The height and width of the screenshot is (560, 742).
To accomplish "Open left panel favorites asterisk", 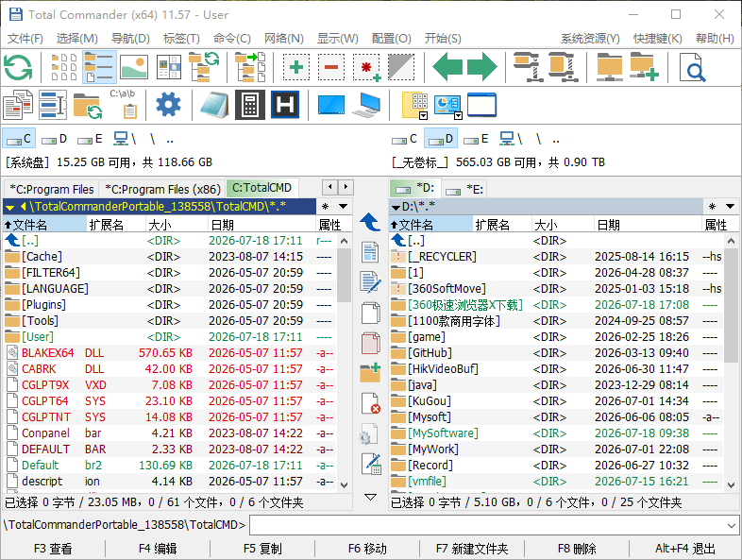I will point(325,207).
